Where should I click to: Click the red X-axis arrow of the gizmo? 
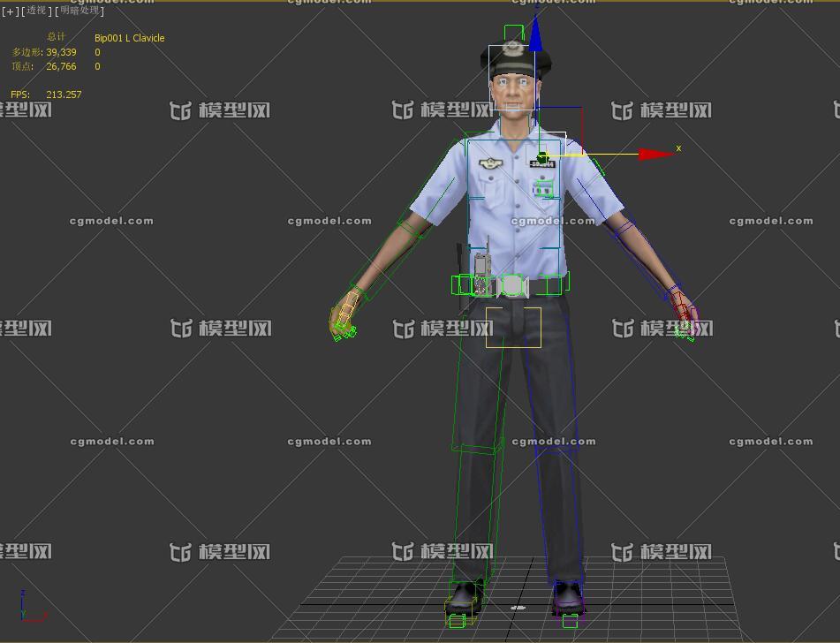pos(657,155)
